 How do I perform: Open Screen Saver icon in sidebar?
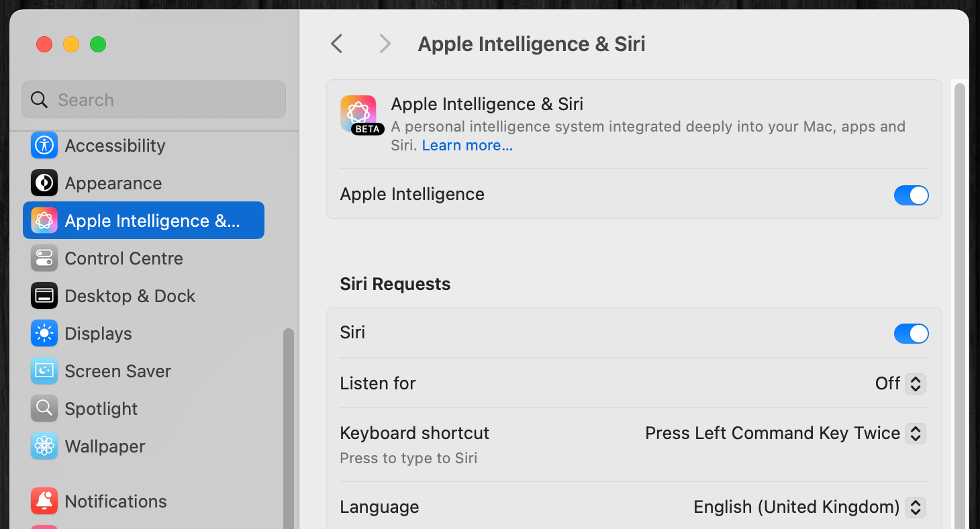(44, 371)
